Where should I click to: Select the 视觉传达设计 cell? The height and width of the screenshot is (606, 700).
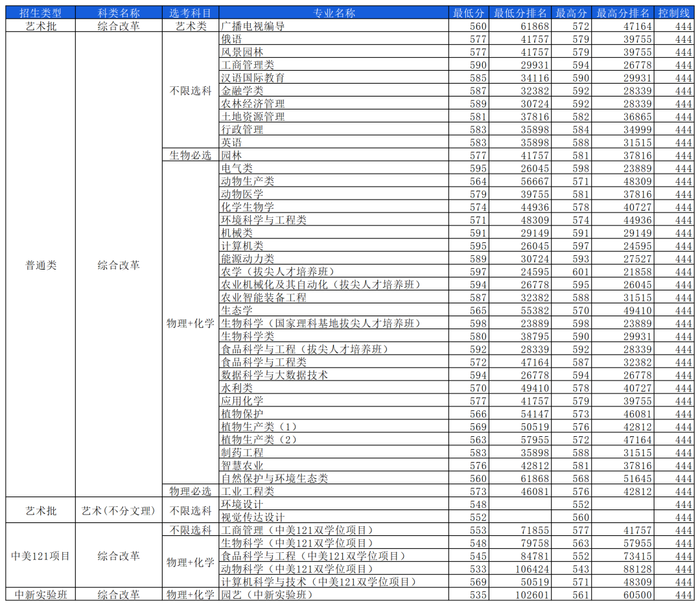tap(334, 518)
